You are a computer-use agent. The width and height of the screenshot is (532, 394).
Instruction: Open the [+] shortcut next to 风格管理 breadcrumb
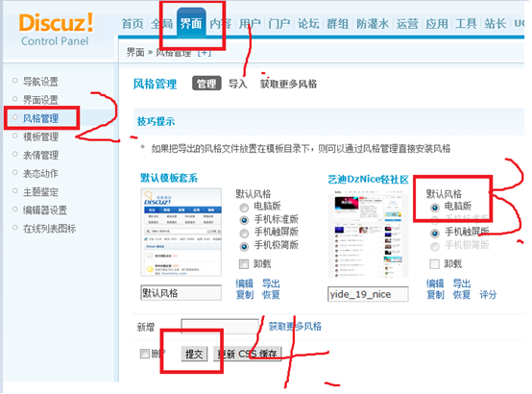click(205, 53)
